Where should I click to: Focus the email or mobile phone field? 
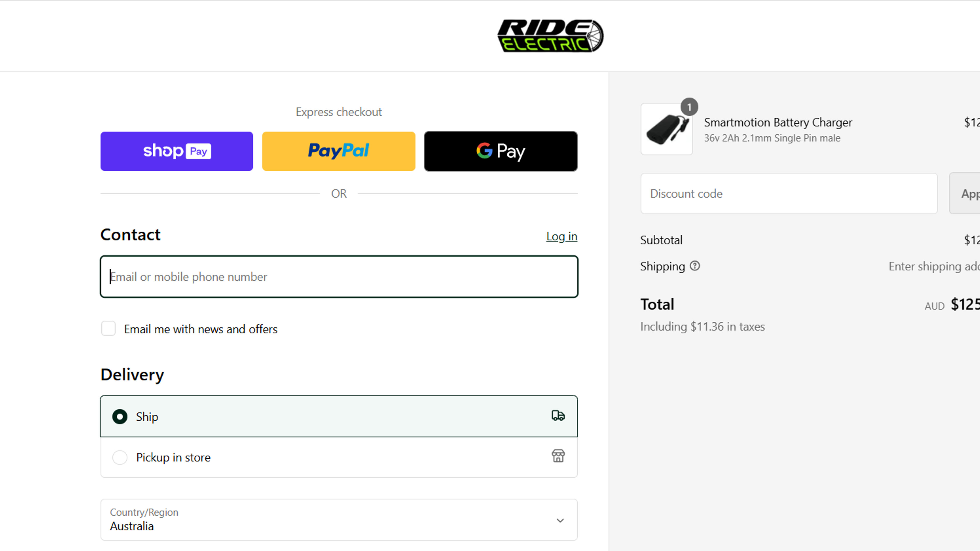(x=339, y=277)
